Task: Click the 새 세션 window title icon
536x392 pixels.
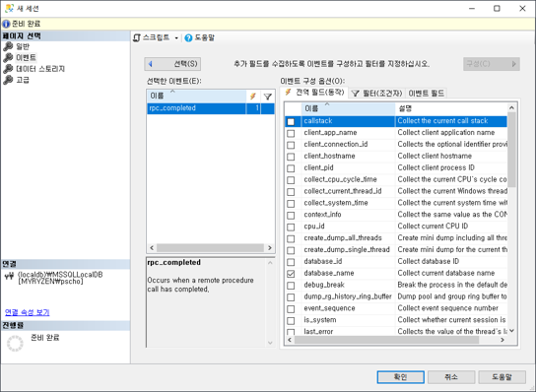Action: pyautogui.click(x=9, y=8)
